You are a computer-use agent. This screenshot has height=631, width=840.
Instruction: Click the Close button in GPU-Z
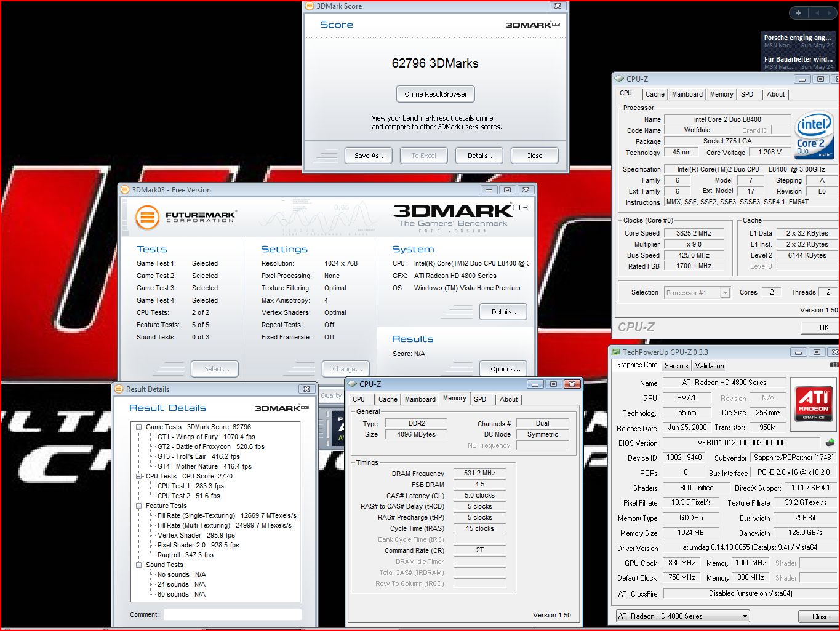click(820, 617)
